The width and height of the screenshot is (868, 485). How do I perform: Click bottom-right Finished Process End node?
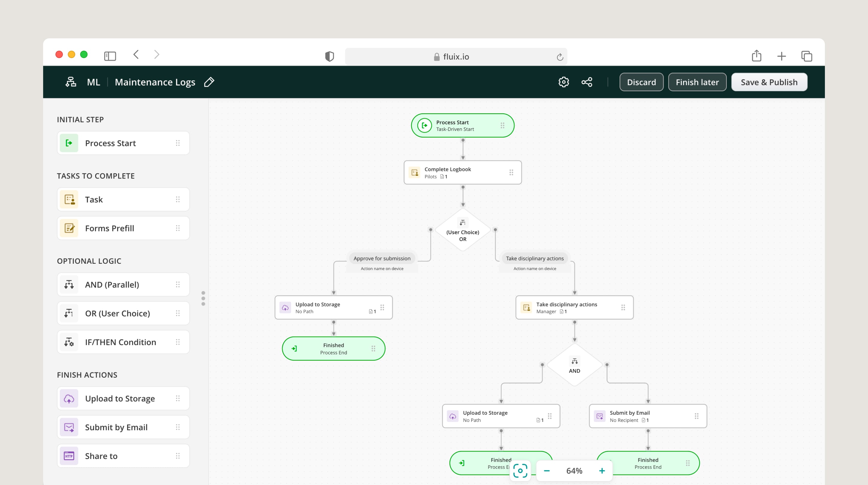648,463
